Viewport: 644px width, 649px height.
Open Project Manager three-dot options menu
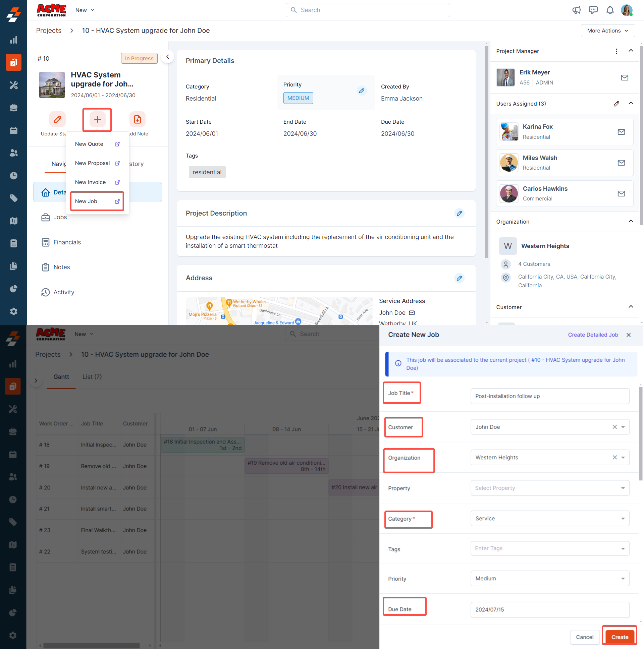(616, 51)
